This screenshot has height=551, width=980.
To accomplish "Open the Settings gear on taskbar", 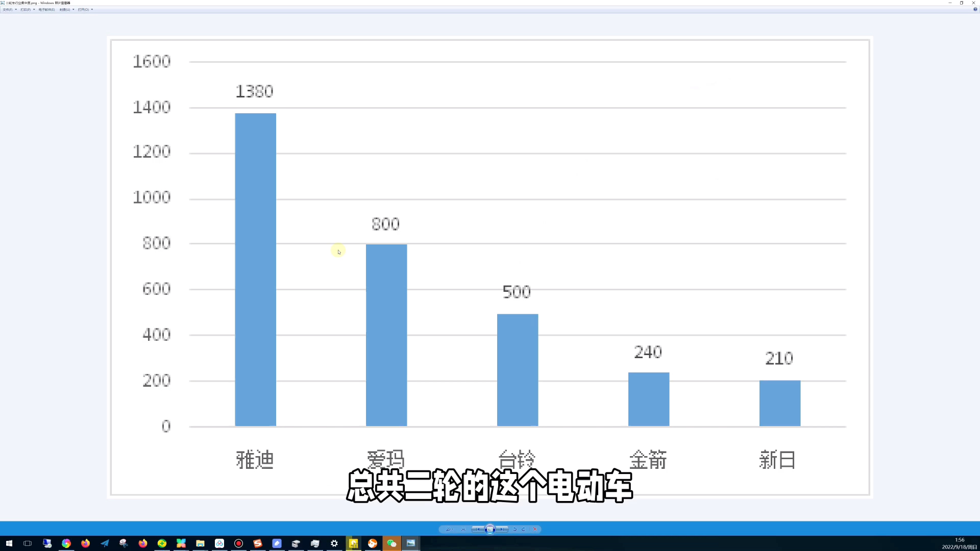I will tap(334, 543).
